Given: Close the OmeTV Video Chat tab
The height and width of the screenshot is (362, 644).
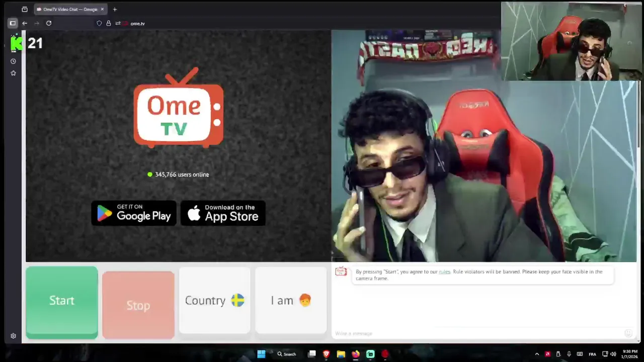Looking at the screenshot, I should (x=102, y=9).
